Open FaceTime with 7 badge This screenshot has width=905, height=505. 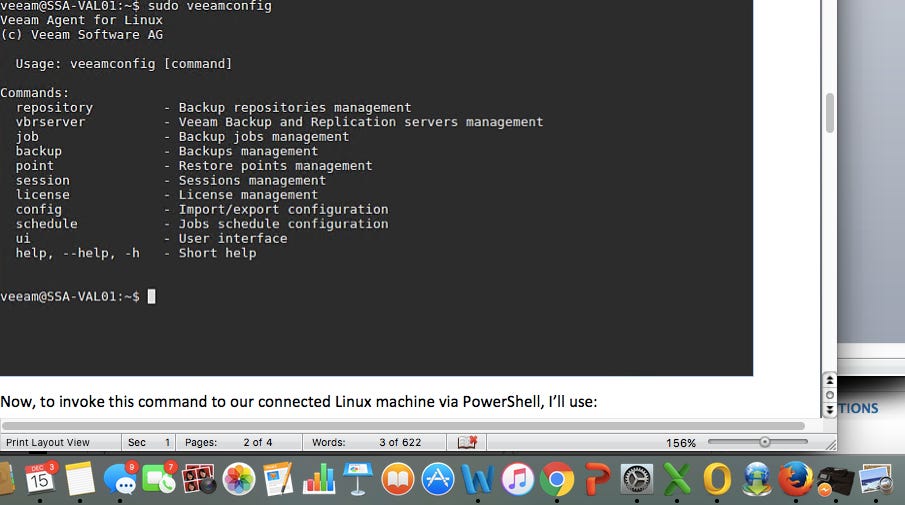[159, 479]
